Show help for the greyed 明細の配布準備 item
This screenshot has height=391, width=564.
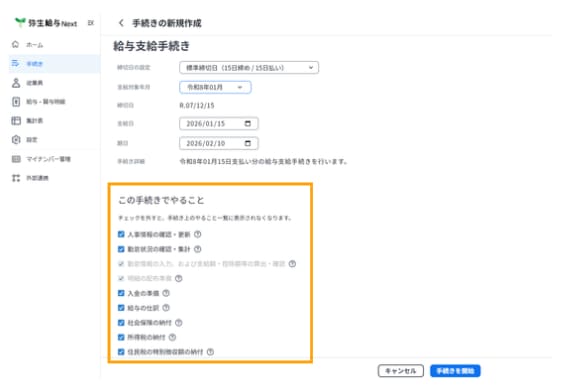point(178,278)
